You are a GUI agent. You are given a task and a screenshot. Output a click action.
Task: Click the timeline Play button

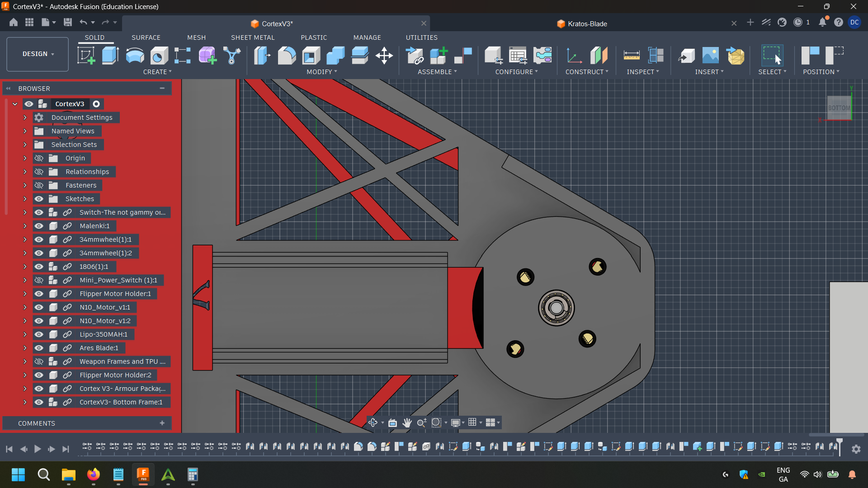38,449
